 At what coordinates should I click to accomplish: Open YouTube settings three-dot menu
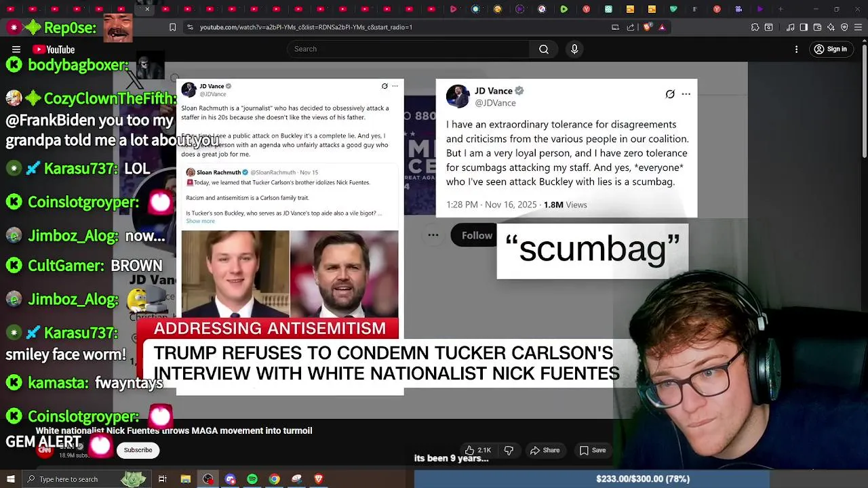797,49
